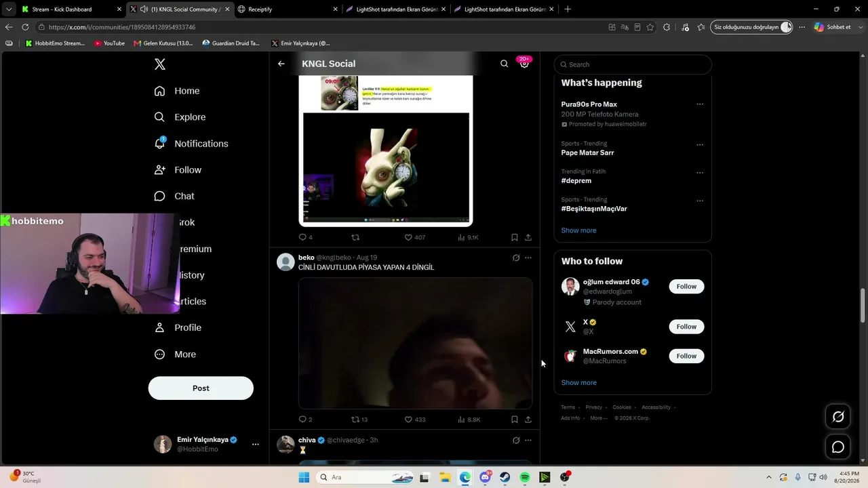The image size is (868, 488).
Task: Open Notifications in the sidebar
Action: point(191,144)
